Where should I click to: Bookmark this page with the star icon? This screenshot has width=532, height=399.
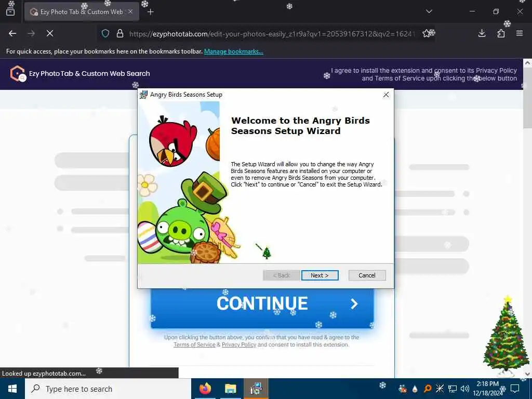426,33
